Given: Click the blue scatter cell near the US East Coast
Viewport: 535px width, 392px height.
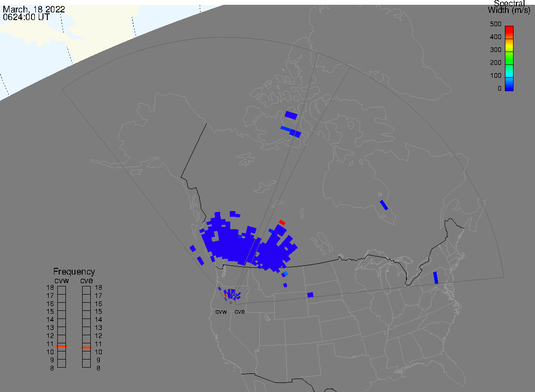Looking at the screenshot, I should click(436, 277).
